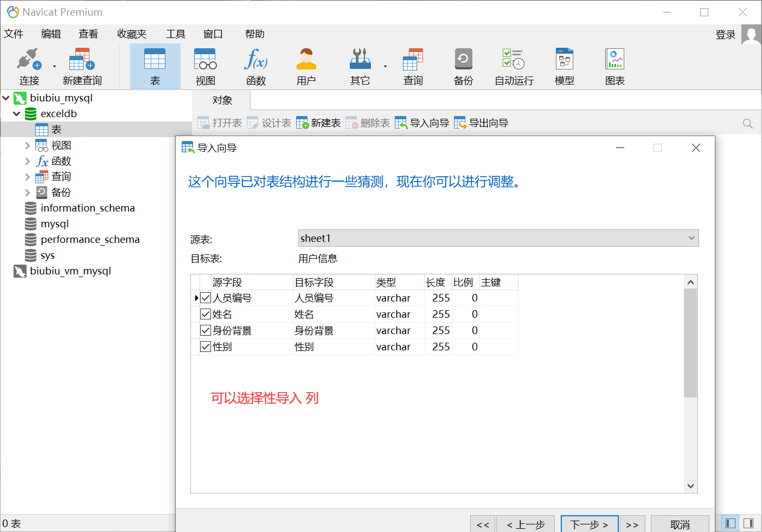
Task: Uncheck the 性别 source field checkbox
Action: click(206, 347)
